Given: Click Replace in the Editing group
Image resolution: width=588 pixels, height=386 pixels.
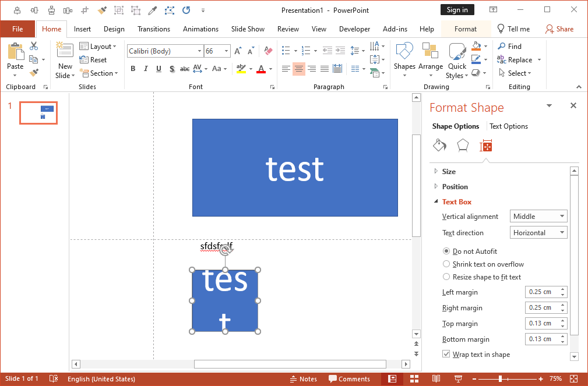Looking at the screenshot, I should coord(515,59).
